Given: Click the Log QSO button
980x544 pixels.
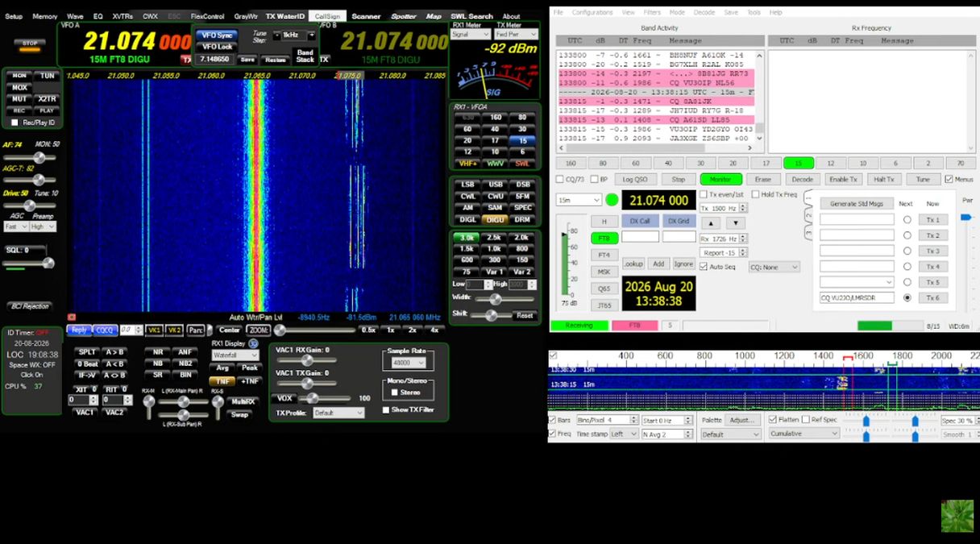Looking at the screenshot, I should [x=636, y=179].
